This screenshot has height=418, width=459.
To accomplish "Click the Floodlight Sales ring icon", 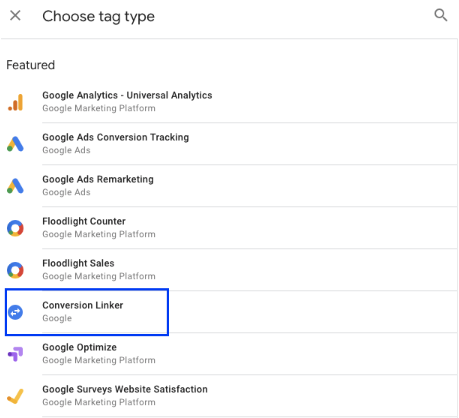I will 15,270.
